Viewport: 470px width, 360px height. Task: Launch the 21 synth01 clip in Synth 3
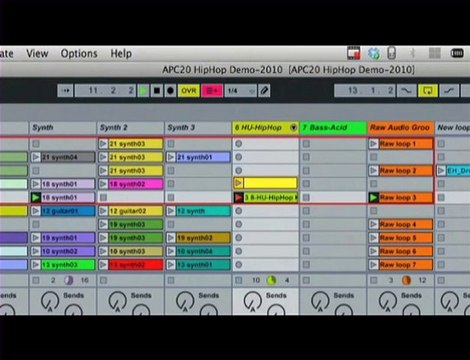[x=171, y=157]
